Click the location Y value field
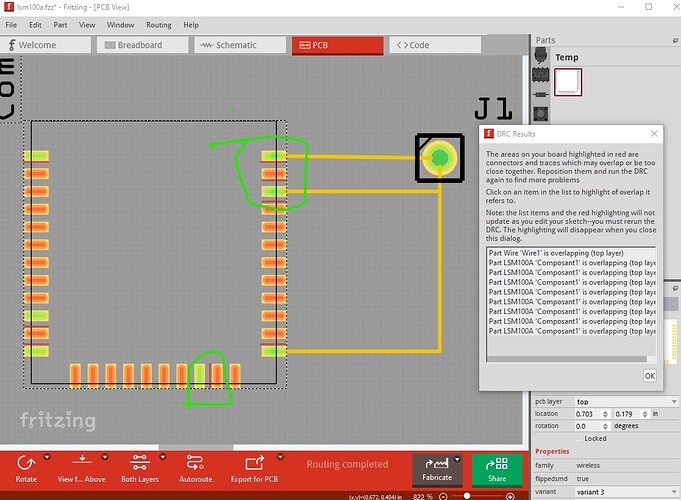 [x=628, y=414]
